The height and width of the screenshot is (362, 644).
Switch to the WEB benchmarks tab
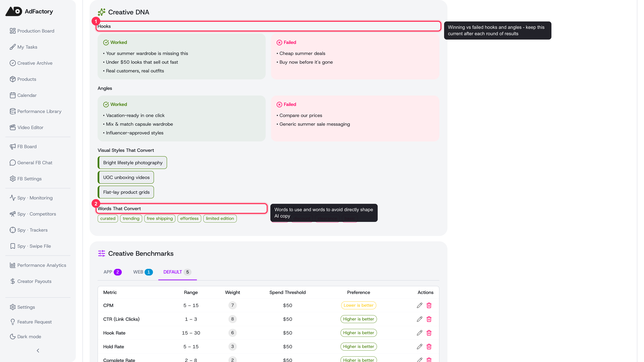point(143,272)
